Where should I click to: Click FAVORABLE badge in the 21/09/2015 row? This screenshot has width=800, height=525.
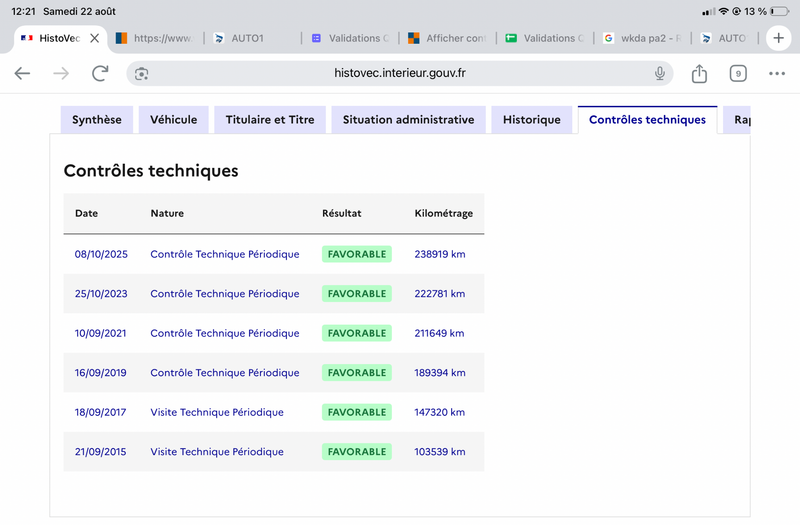pos(357,452)
